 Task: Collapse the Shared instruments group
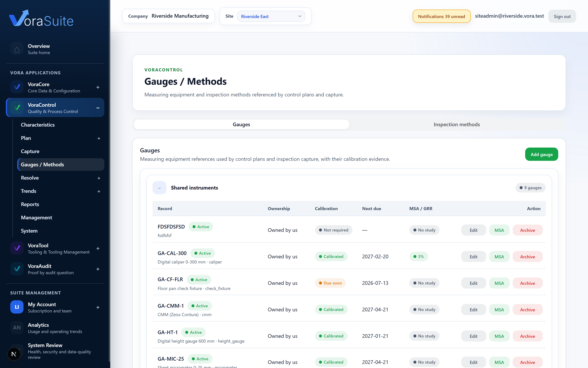coord(159,188)
